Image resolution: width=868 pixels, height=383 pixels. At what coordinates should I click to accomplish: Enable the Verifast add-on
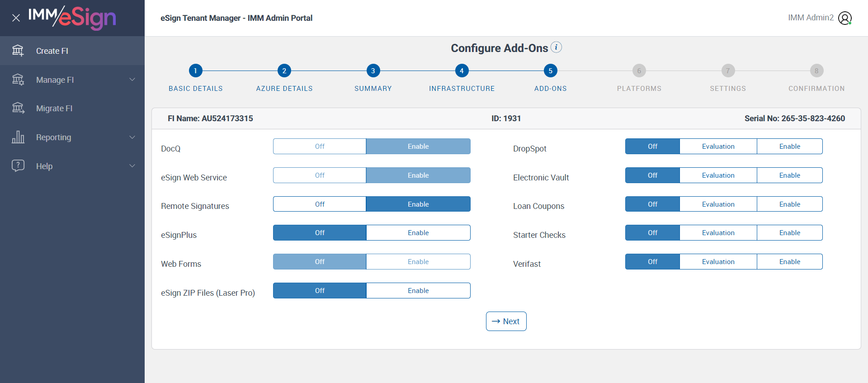pyautogui.click(x=789, y=262)
